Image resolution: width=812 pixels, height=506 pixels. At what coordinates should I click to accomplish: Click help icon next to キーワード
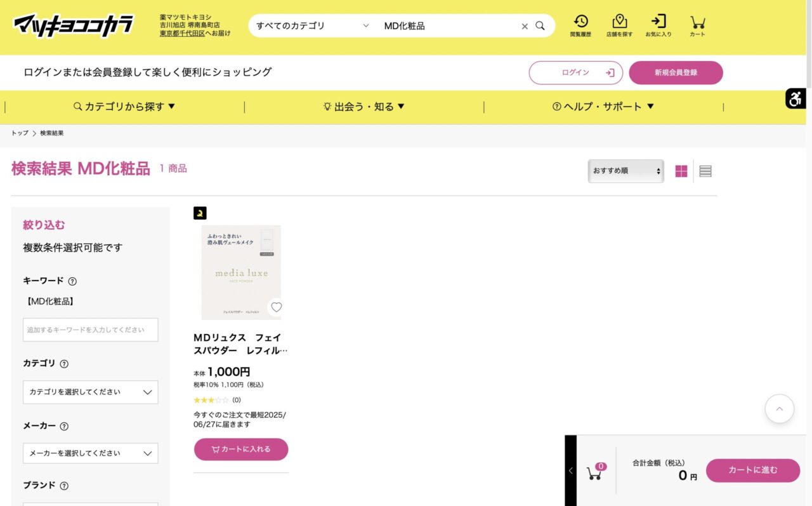click(x=72, y=281)
